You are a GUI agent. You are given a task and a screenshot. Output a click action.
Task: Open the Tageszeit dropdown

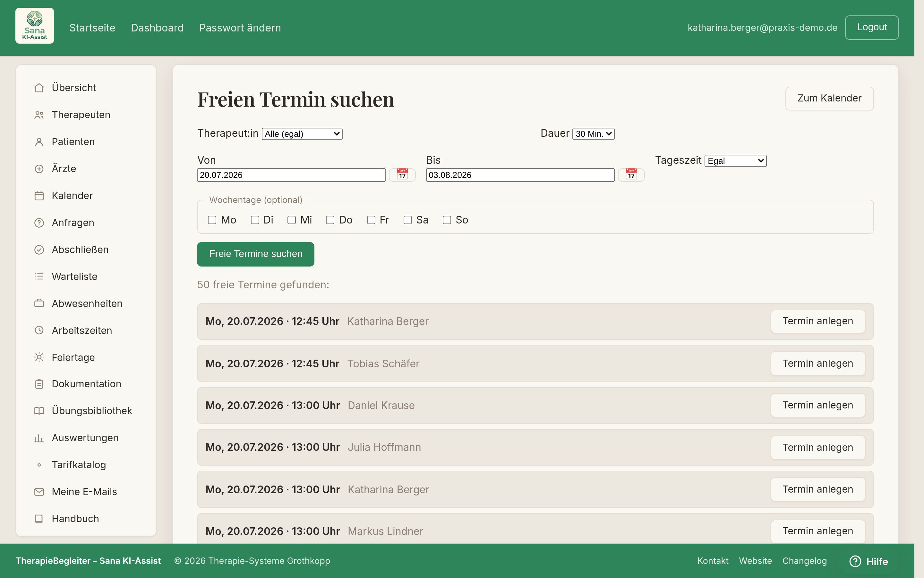735,161
